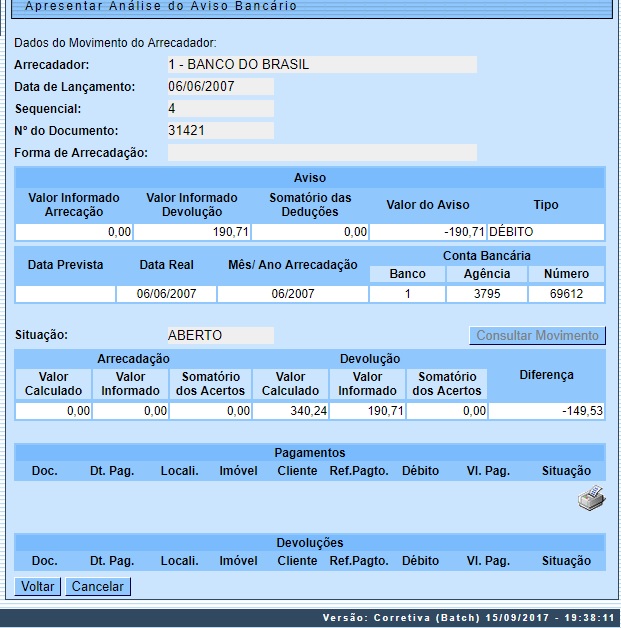The height and width of the screenshot is (628, 621).
Task: Click the Sequencial field
Action: click(220, 109)
